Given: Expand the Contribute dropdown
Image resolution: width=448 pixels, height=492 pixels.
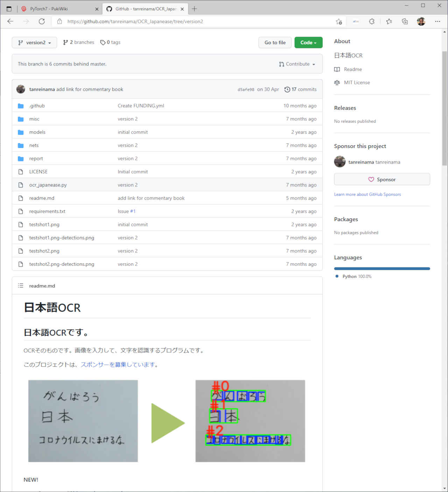Looking at the screenshot, I should click(x=297, y=64).
